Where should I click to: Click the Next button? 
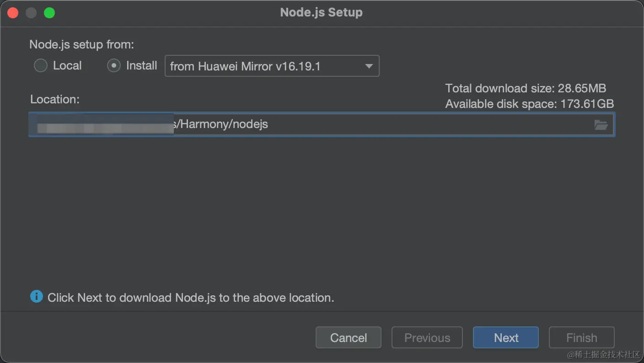tap(506, 337)
